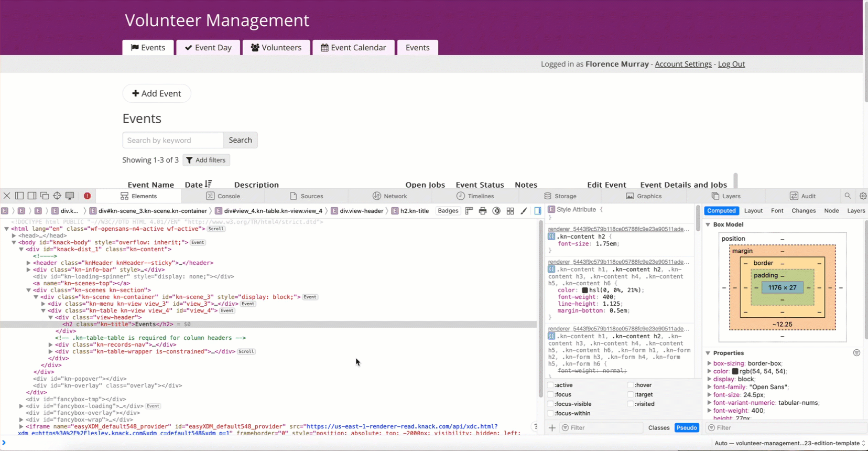Click the color swatch next to hsl(0, 0%, 21%)
Viewport: 868px width, 451px height.
click(x=585, y=290)
